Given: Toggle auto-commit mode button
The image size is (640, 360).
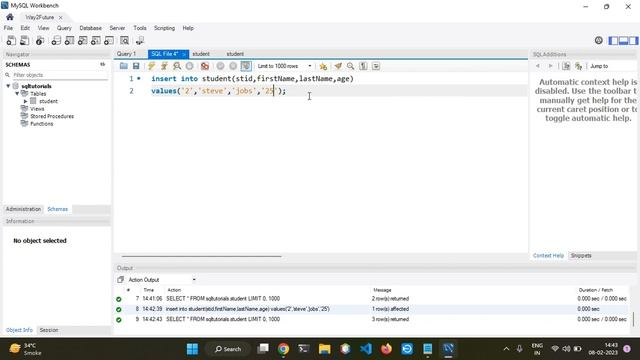Looking at the screenshot, I should tap(246, 66).
